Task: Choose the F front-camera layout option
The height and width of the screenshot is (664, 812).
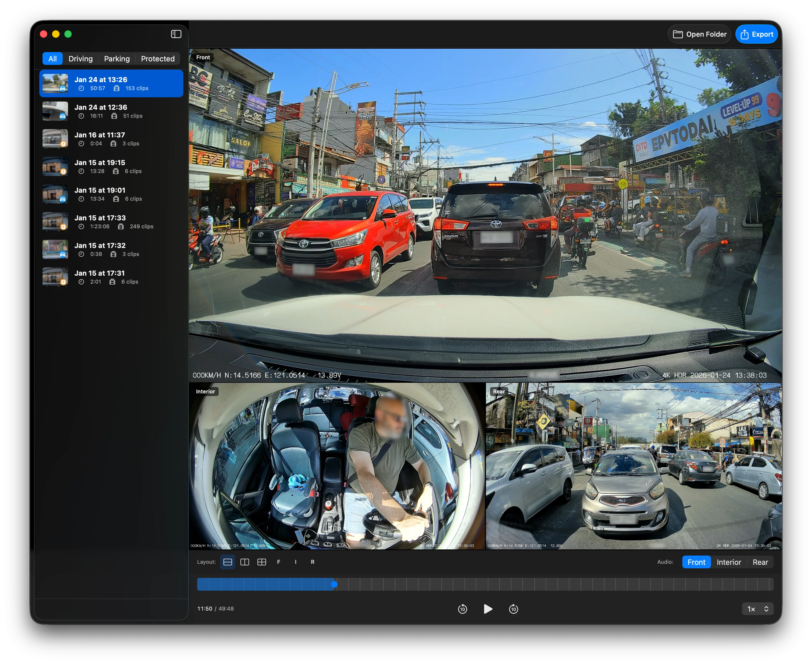Action: (x=278, y=562)
